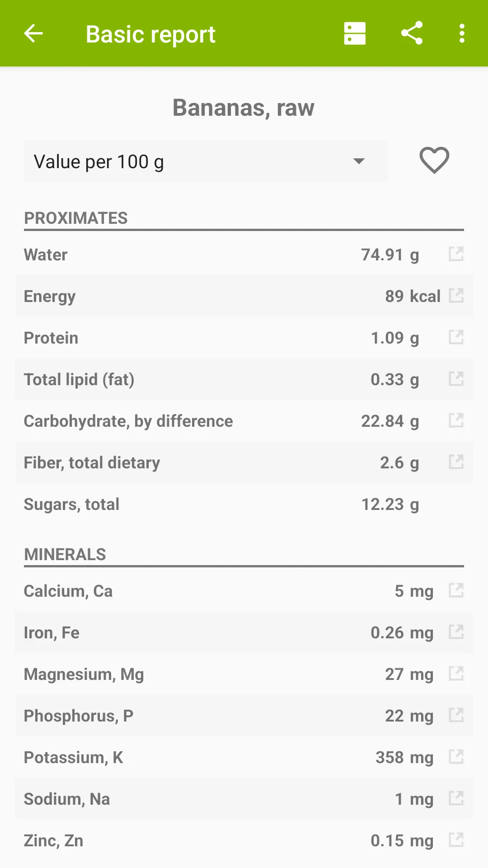Select the Fiber, total dietary row
The image size is (488, 868).
point(244,462)
